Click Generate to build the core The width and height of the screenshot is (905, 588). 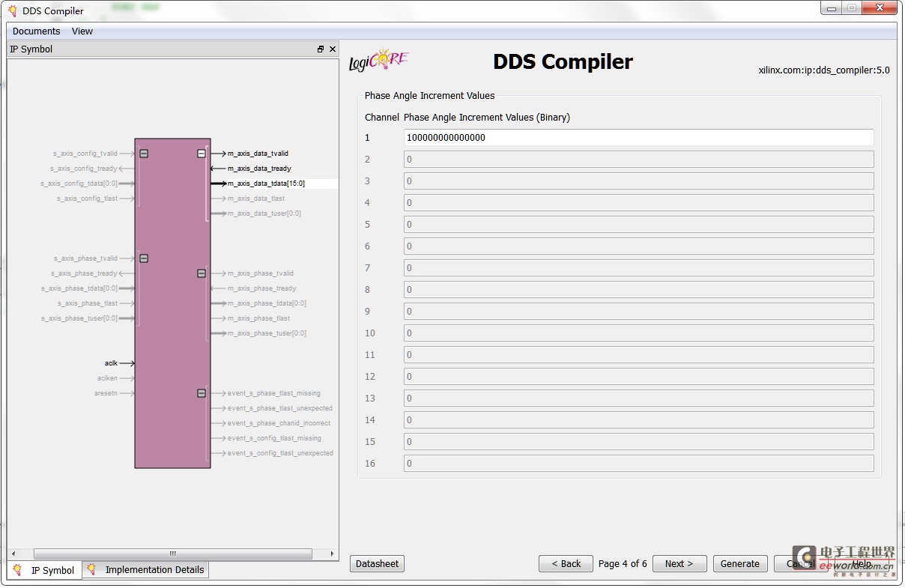(739, 564)
